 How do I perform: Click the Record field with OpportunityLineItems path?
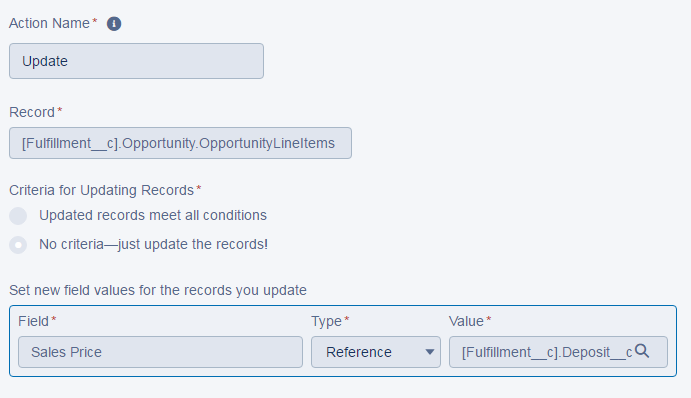click(180, 143)
